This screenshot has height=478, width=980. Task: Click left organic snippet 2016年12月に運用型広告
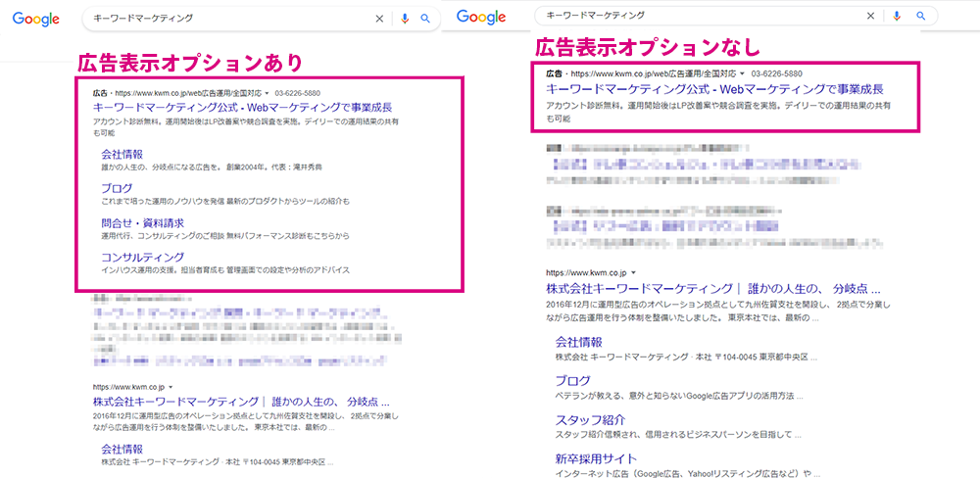(x=245, y=421)
